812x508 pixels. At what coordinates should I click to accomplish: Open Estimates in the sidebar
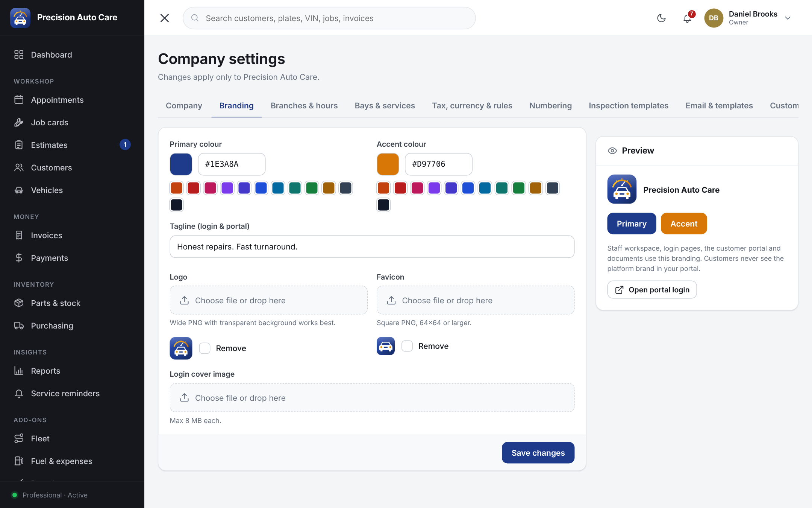[72, 145]
